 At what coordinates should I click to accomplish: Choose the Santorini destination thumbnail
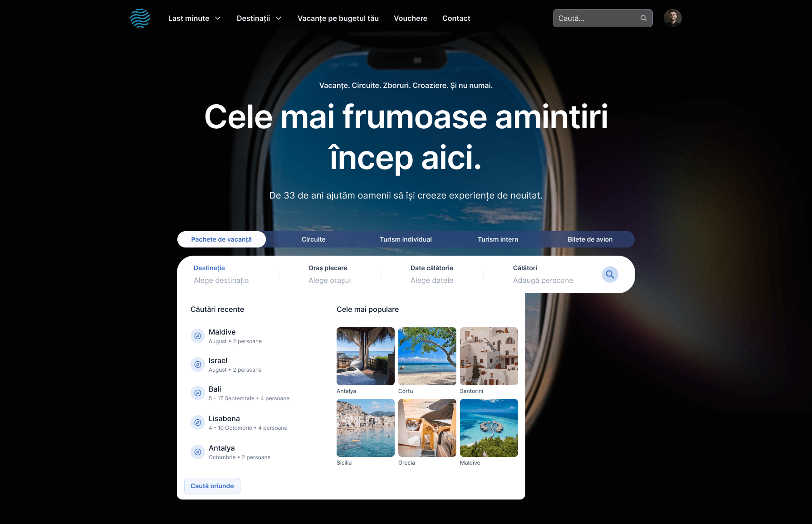(489, 356)
